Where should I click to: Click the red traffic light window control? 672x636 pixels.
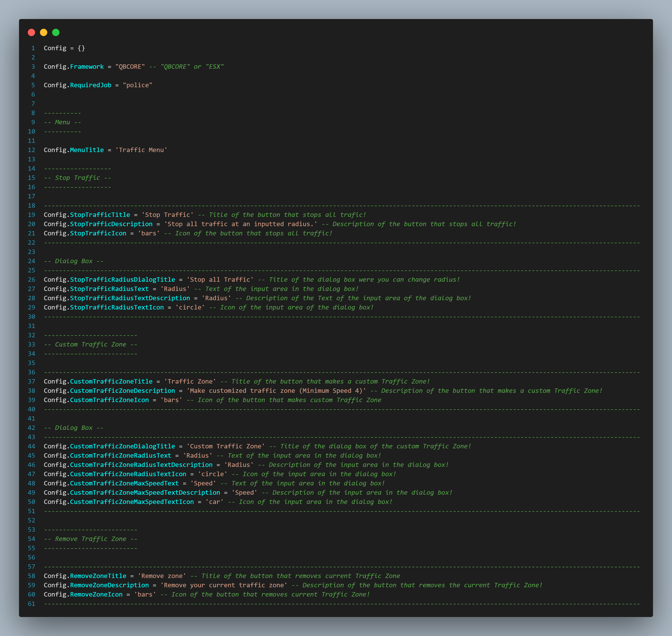(31, 33)
